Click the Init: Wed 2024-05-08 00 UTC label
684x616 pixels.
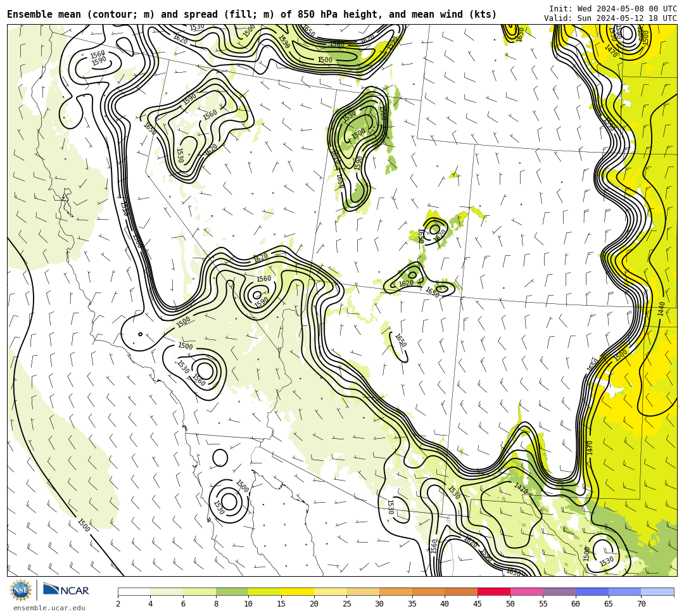(x=613, y=9)
